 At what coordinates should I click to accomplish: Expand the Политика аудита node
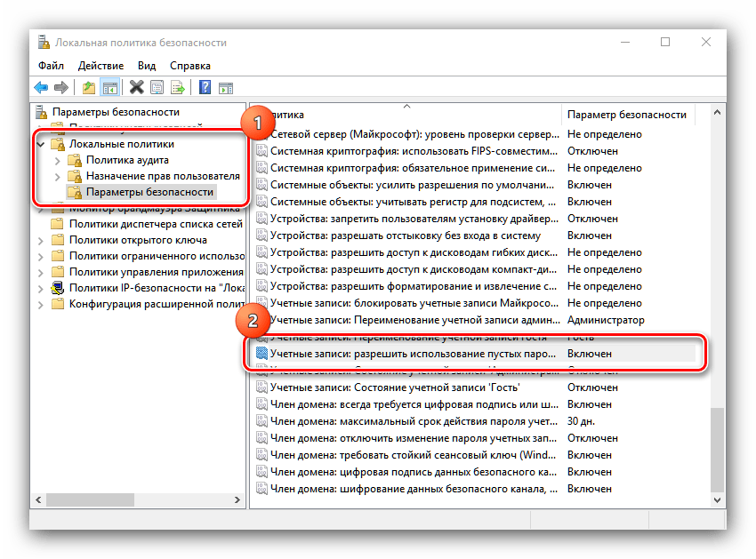pos(57,160)
